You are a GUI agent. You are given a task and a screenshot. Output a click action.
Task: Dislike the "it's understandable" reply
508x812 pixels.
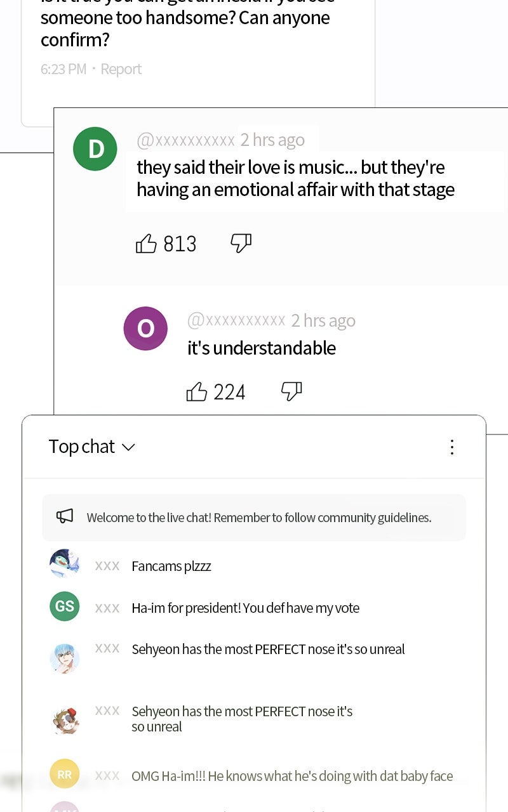[291, 391]
